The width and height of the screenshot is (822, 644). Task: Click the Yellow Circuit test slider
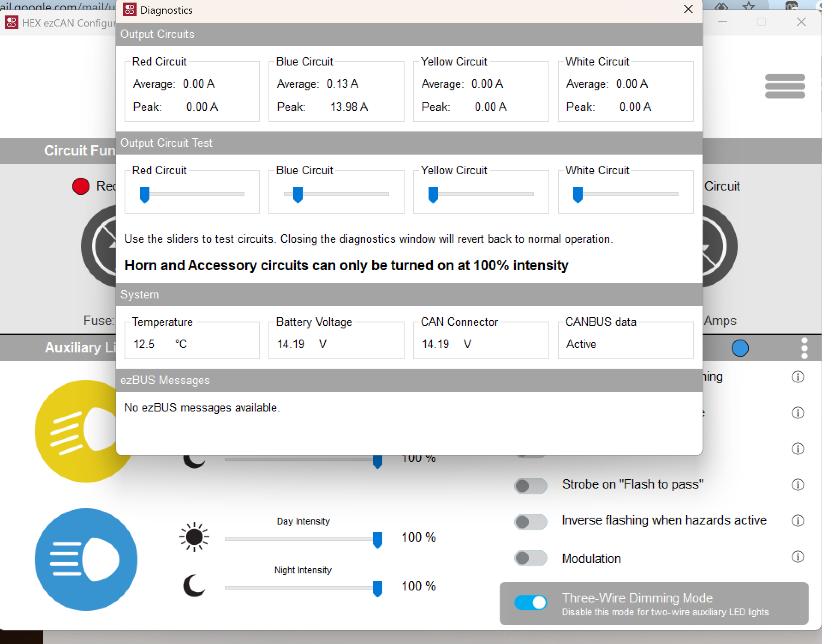[433, 194]
